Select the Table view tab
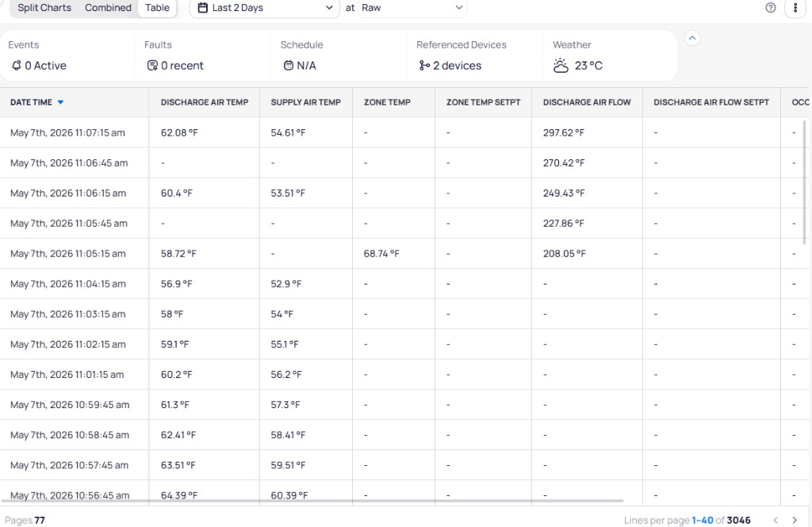 [158, 8]
